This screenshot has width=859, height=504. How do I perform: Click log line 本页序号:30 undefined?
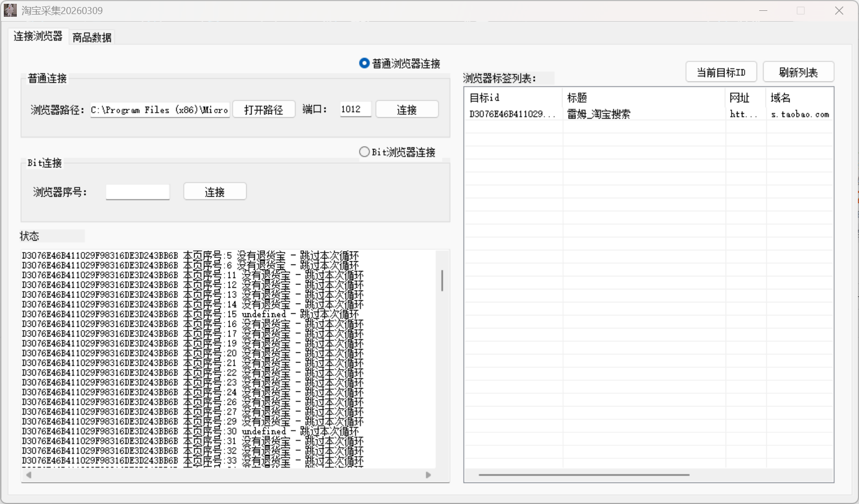(x=190, y=431)
